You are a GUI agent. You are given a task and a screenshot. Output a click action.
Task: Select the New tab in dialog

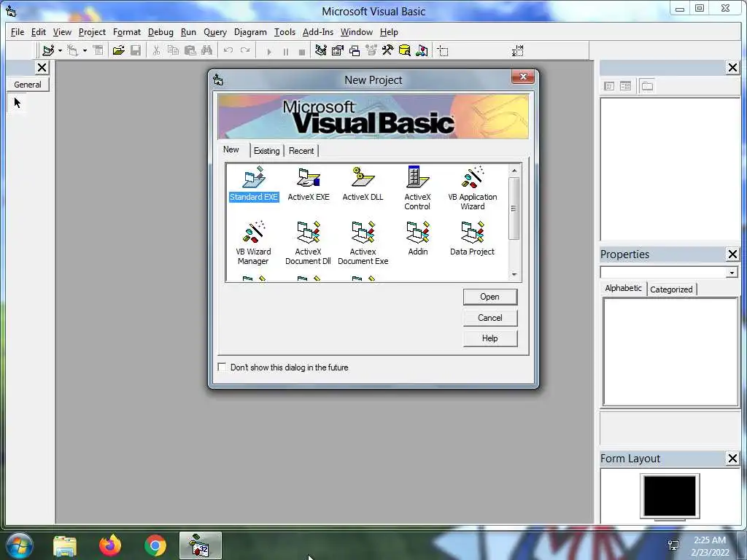coord(231,149)
